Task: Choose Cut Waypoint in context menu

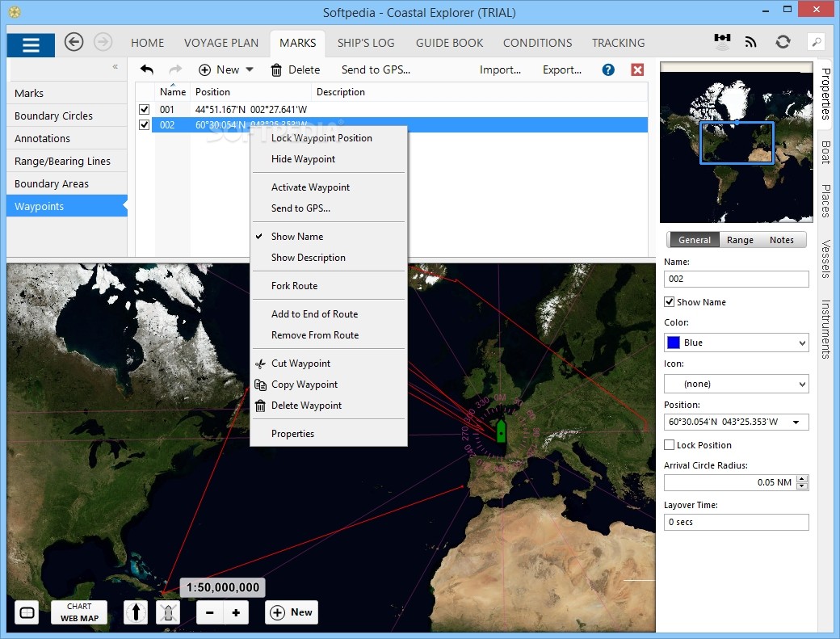Action: click(329, 364)
